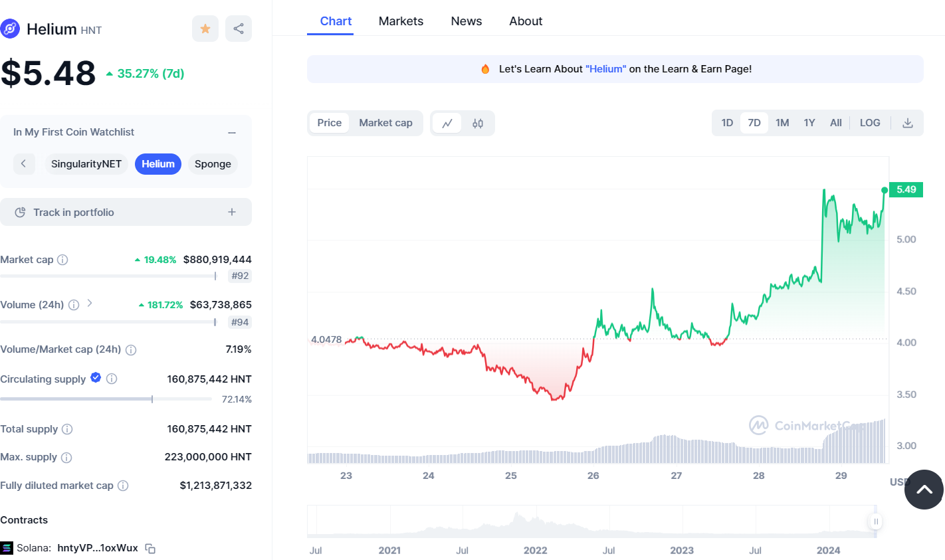
Task: Go to previous watchlist coin with left chevron
Action: 23,163
